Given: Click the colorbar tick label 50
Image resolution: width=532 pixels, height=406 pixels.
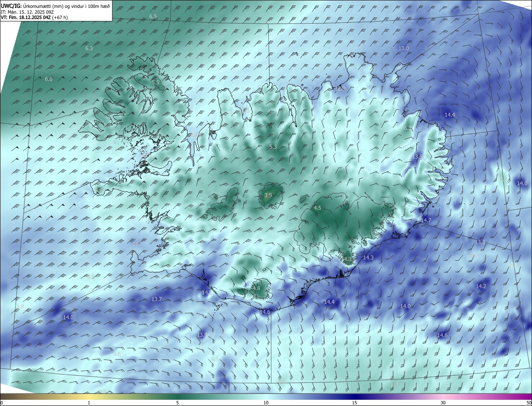Looking at the screenshot, I should 529,403.
